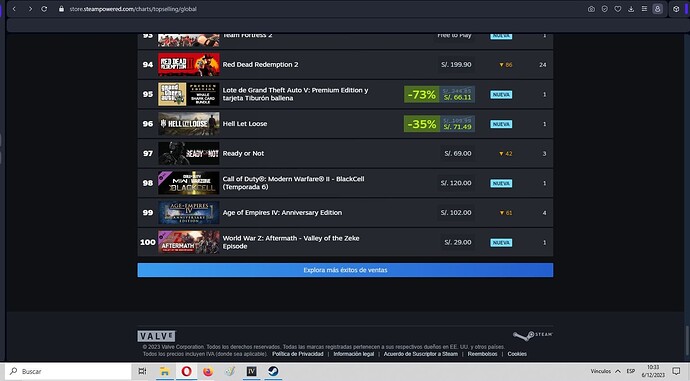Click the BlackCell price S/. 120.00
Viewport: 690px width, 381px height.
[456, 183]
